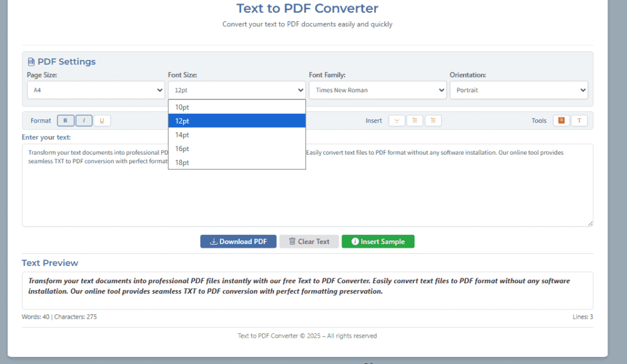Viewport: 627px width, 364px height.
Task: Select 16pt from the Font Size list
Action: point(182,148)
